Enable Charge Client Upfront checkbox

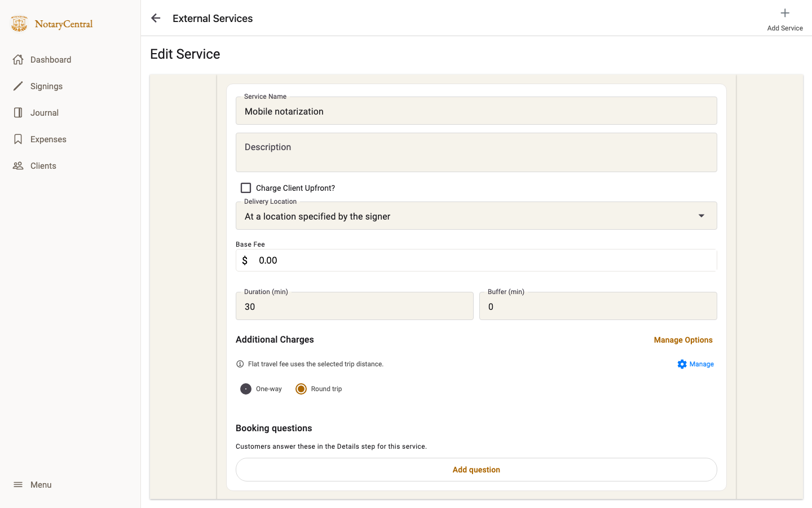pos(246,188)
